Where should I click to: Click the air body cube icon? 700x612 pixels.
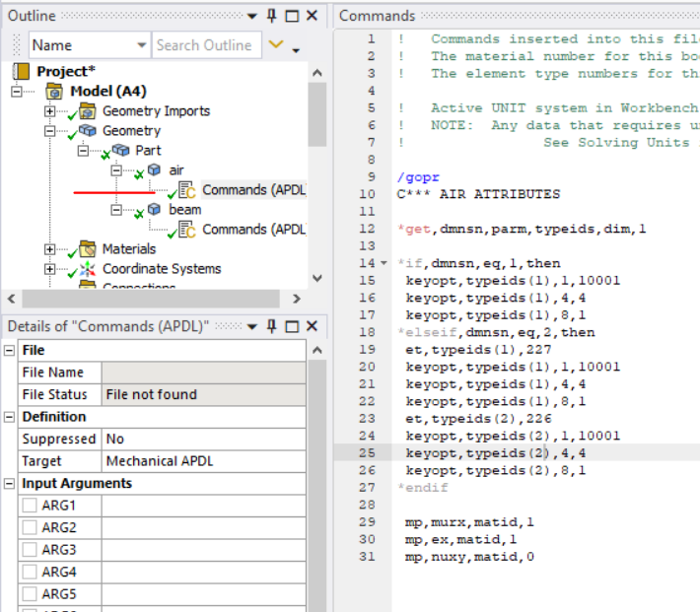point(154,170)
